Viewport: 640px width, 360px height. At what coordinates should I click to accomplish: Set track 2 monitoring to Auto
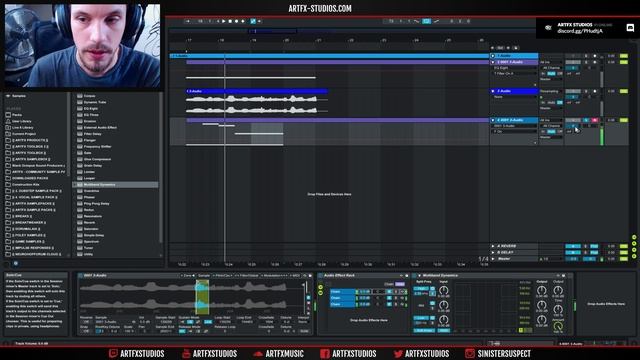click(x=551, y=73)
